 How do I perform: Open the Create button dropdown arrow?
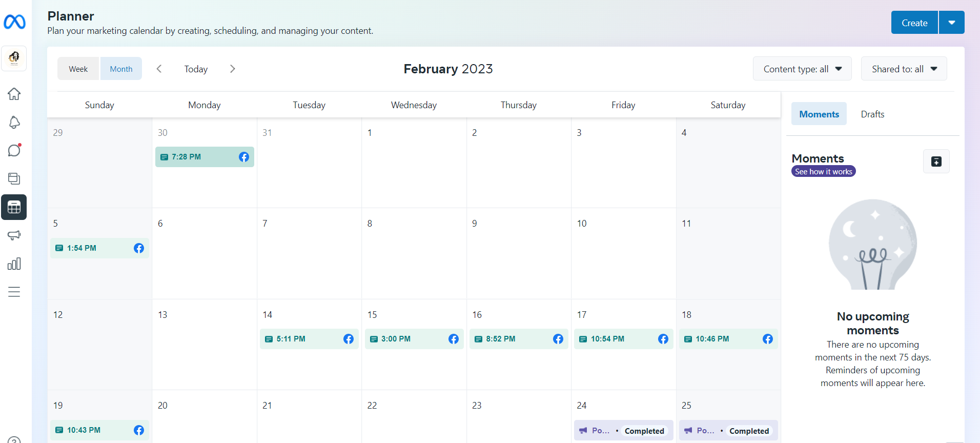pos(952,23)
